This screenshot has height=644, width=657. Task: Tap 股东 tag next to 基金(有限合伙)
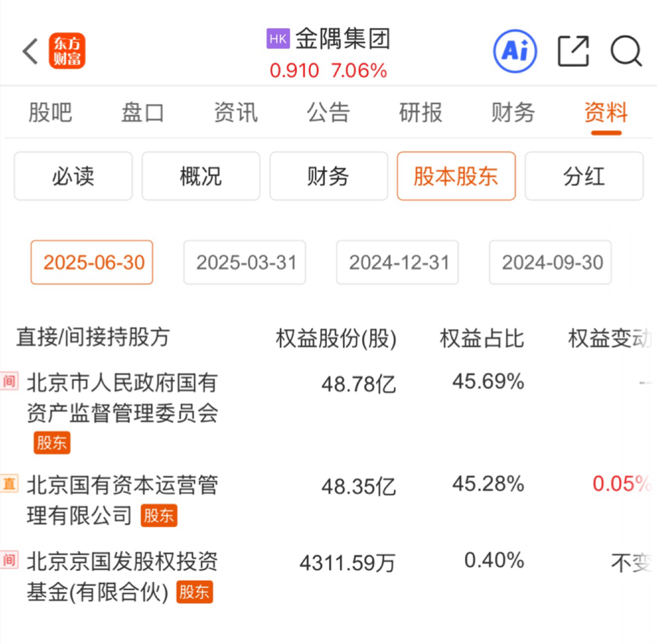tap(194, 592)
